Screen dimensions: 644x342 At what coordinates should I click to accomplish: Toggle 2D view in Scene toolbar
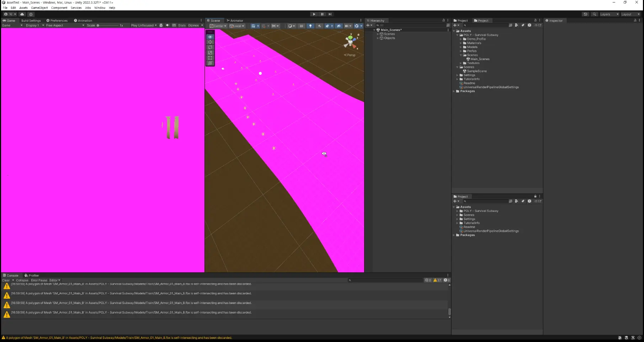pos(302,26)
